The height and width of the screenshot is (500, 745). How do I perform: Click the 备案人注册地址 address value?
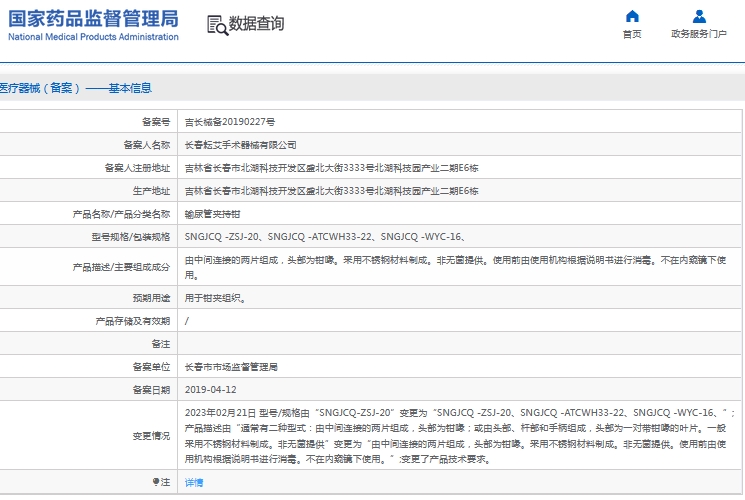(332, 168)
